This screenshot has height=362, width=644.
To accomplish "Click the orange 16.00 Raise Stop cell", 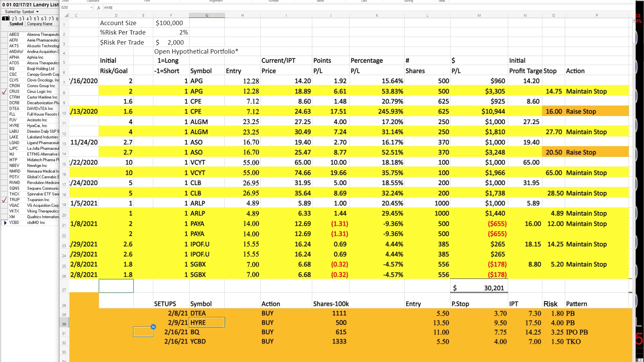I will pos(586,111).
